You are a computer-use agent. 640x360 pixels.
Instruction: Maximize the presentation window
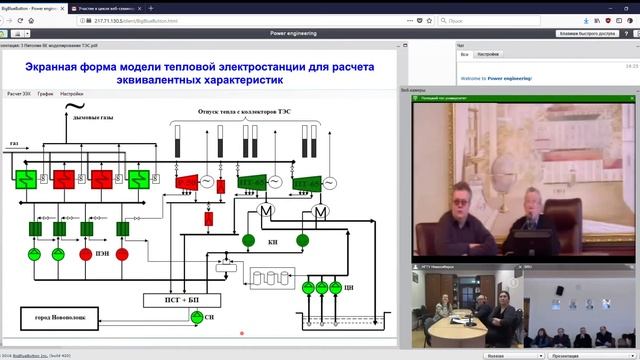[x=405, y=45]
